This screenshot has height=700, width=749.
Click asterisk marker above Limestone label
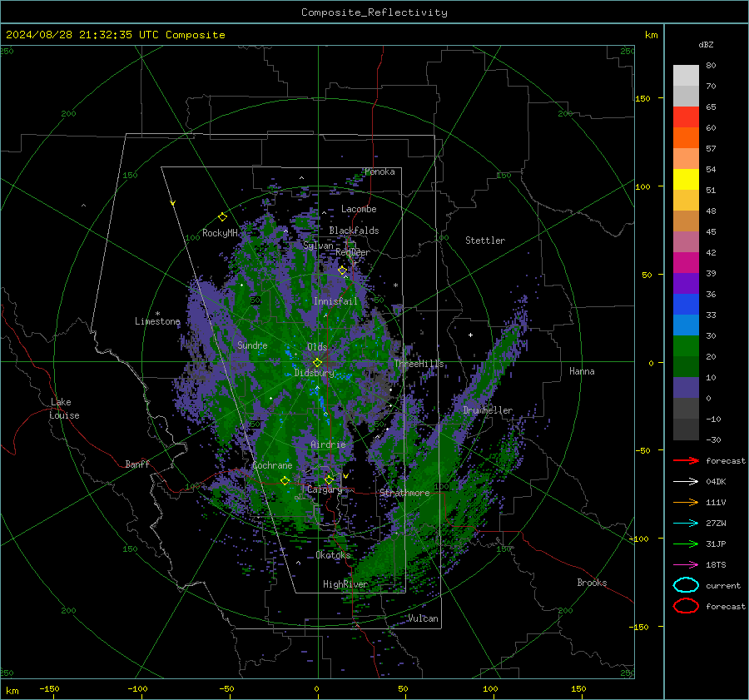coord(157,314)
